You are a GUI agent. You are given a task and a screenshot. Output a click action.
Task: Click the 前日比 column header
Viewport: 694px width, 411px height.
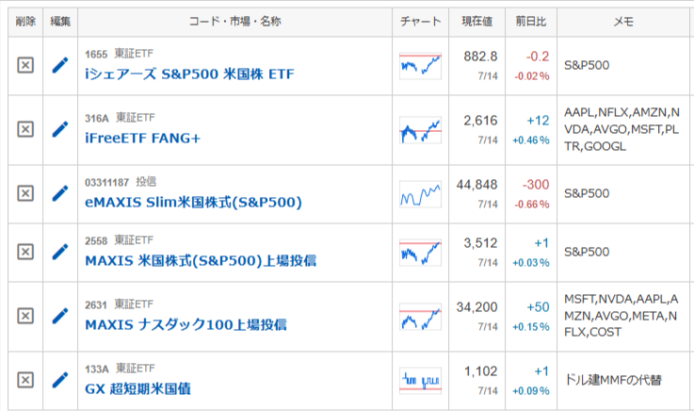pos(531,21)
